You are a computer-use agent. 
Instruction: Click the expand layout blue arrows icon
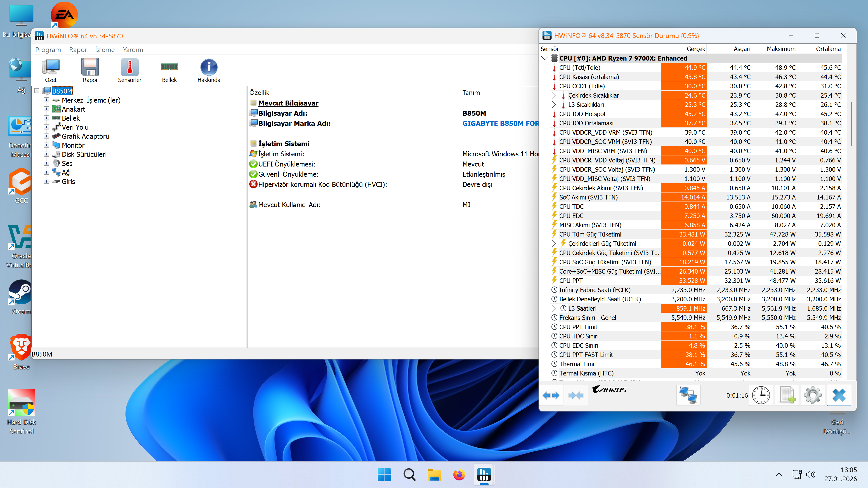point(551,395)
